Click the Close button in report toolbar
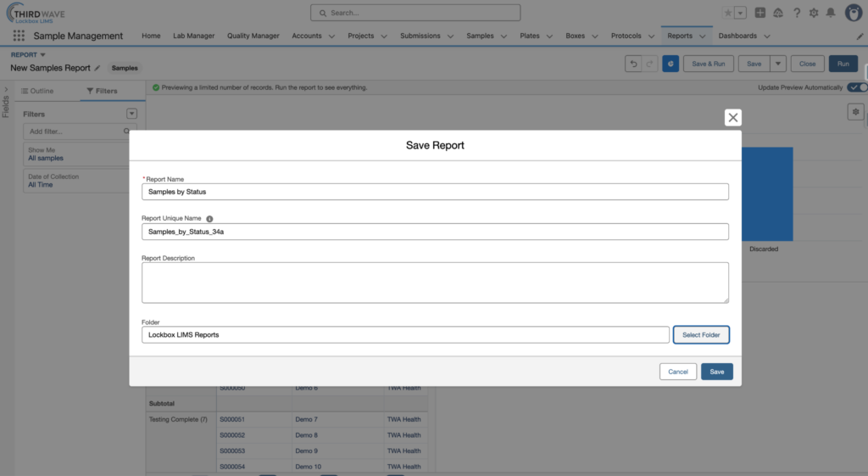The width and height of the screenshot is (868, 476). (x=807, y=64)
